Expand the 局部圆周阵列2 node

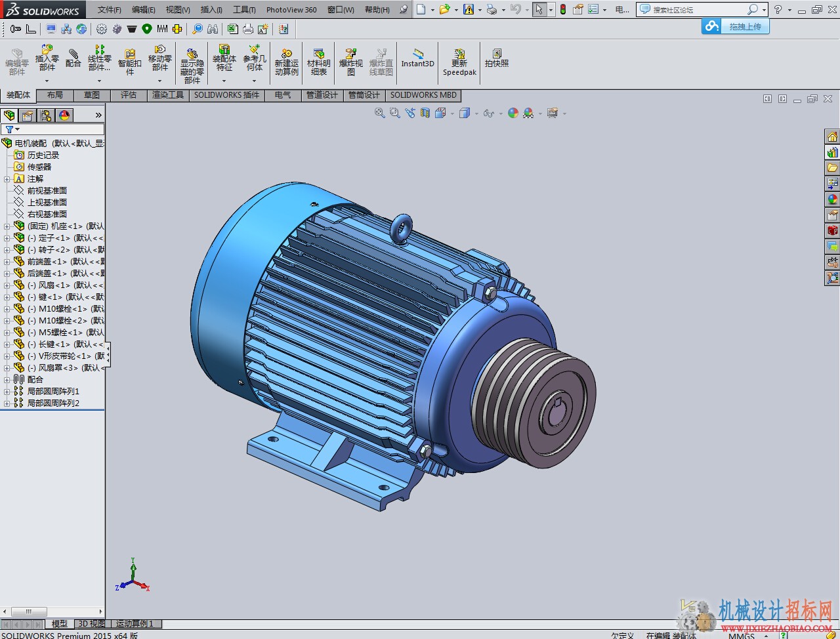pos(7,403)
